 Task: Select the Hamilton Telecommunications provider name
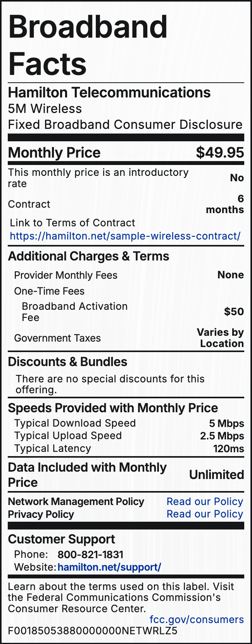point(109,93)
